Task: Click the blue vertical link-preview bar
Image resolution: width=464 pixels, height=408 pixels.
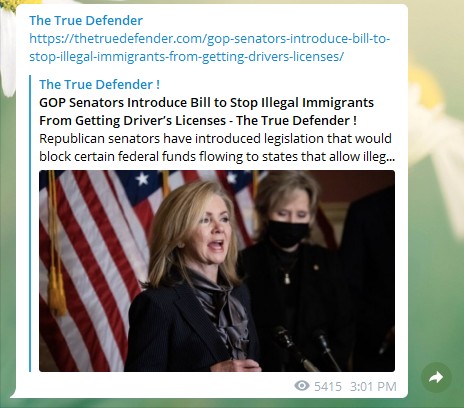Action: point(30,223)
